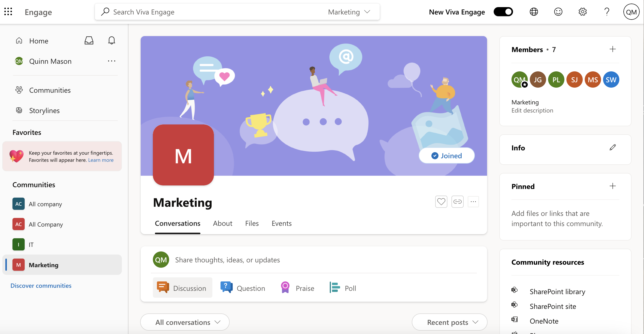The width and height of the screenshot is (644, 334).
Task: Open IT community
Action: tap(62, 245)
